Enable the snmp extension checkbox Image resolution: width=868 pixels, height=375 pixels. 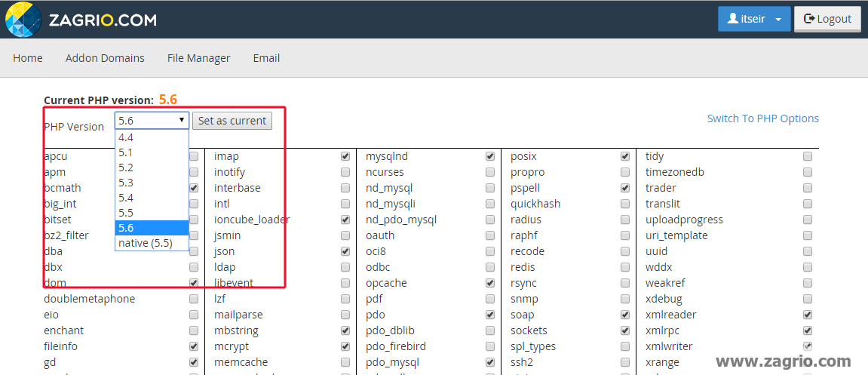click(625, 299)
